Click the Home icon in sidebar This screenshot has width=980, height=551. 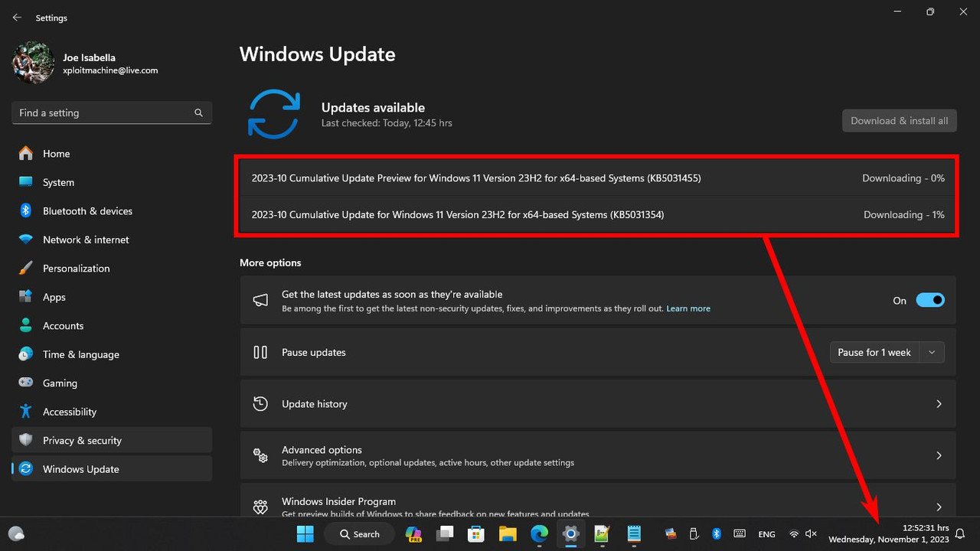[26, 153]
